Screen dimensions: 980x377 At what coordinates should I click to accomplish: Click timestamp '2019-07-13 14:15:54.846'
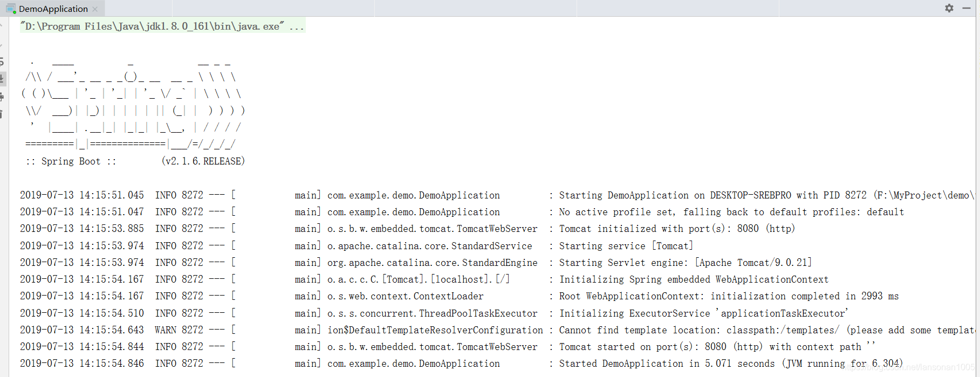pos(82,364)
